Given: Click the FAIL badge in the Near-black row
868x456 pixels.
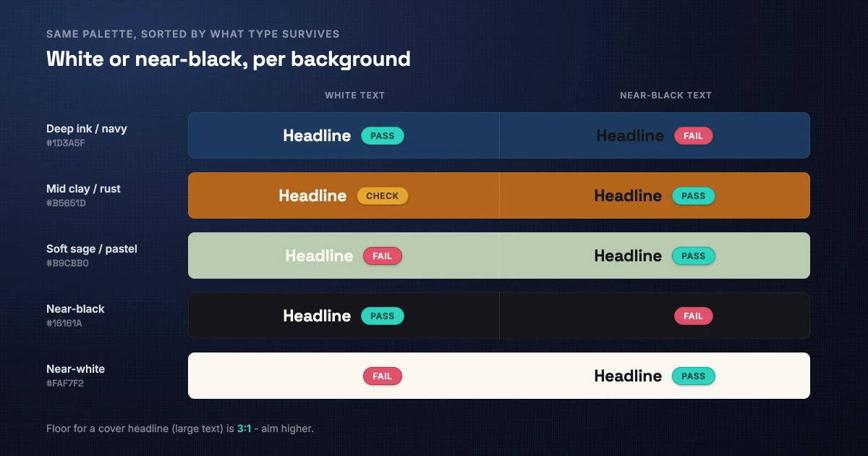Looking at the screenshot, I should pos(694,316).
